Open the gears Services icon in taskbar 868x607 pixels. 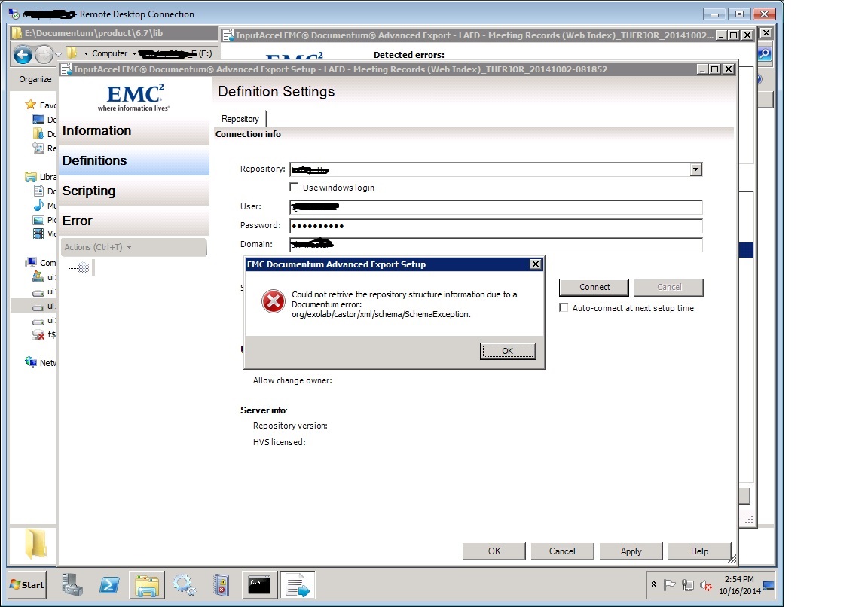184,585
